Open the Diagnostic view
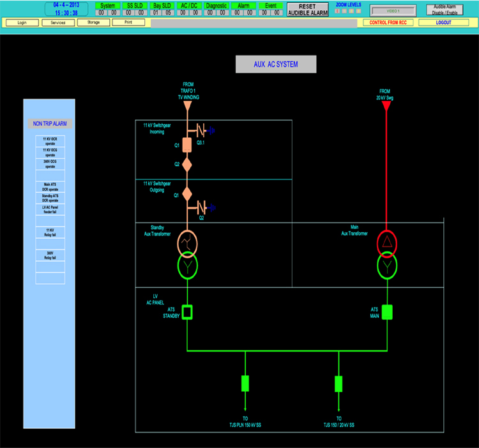The width and height of the screenshot is (479, 448). tap(217, 5)
